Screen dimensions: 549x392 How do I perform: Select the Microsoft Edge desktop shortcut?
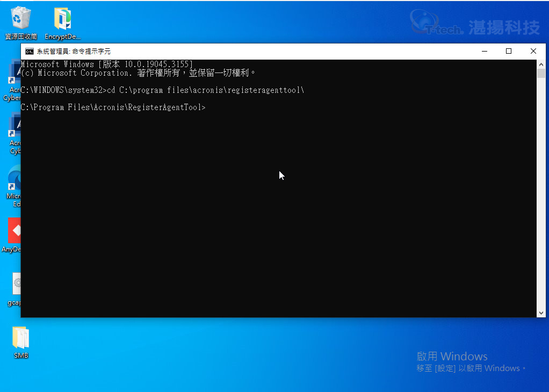click(14, 186)
